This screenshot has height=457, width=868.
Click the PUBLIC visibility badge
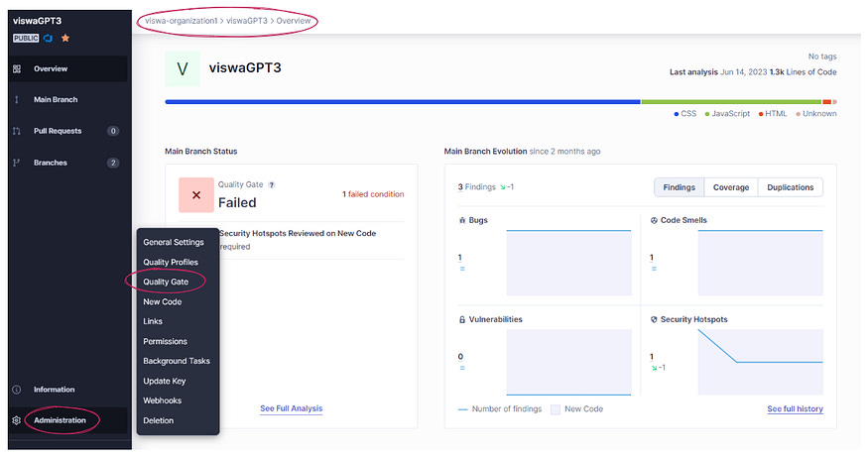(26, 39)
